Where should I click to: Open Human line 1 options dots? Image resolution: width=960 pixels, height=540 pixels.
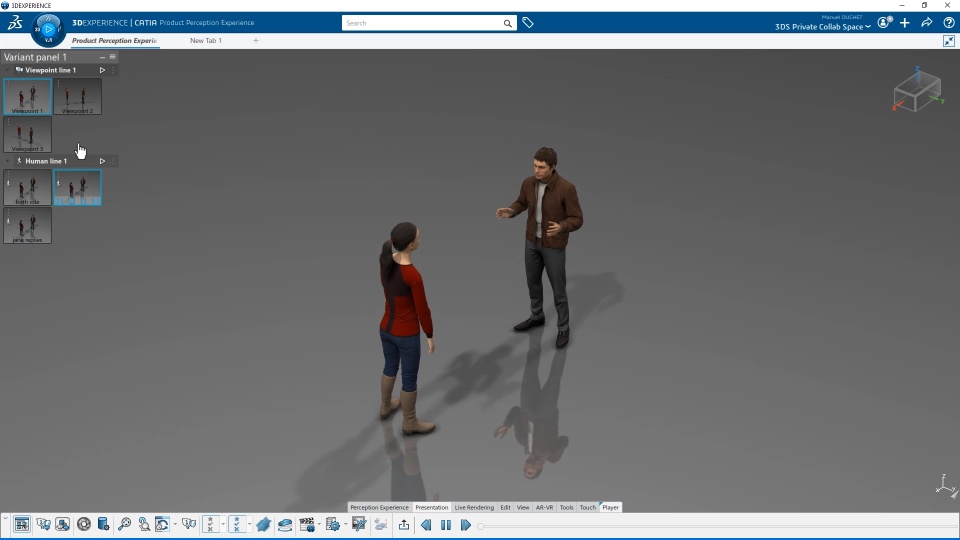(x=113, y=161)
